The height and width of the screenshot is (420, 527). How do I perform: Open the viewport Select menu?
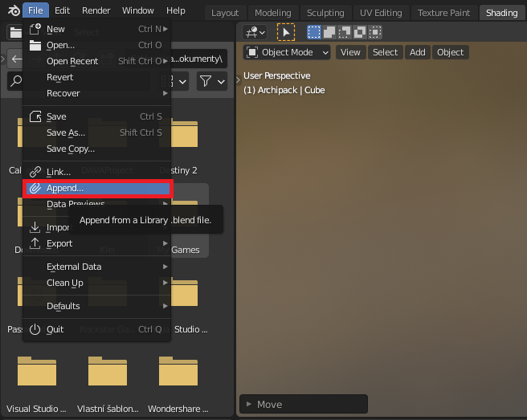tap(385, 52)
